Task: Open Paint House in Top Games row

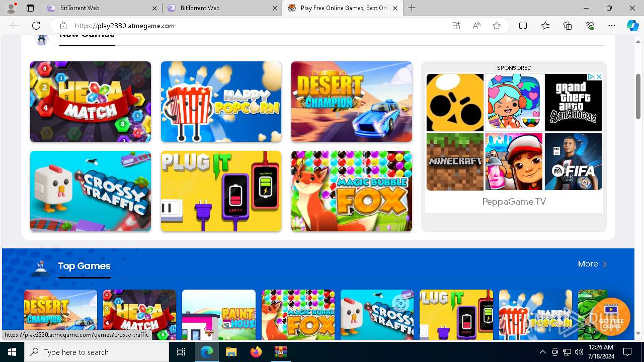Action: click(x=219, y=315)
